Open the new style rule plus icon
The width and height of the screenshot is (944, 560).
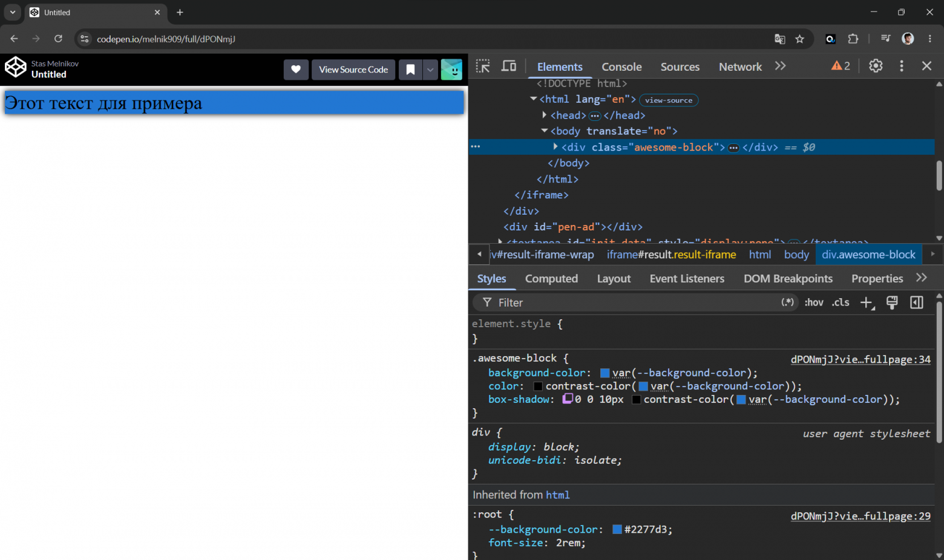[x=867, y=302]
